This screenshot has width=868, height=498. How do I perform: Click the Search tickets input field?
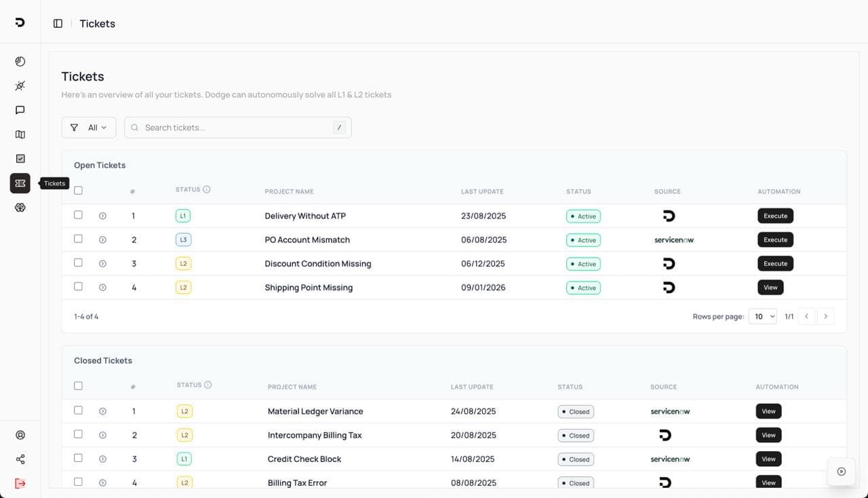(x=237, y=128)
